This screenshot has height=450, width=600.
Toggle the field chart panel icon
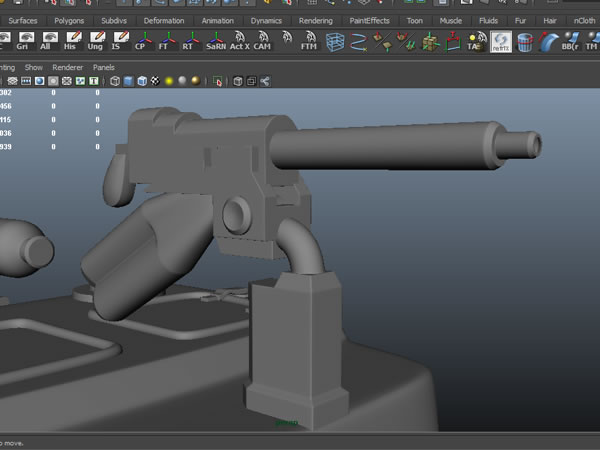point(67,81)
